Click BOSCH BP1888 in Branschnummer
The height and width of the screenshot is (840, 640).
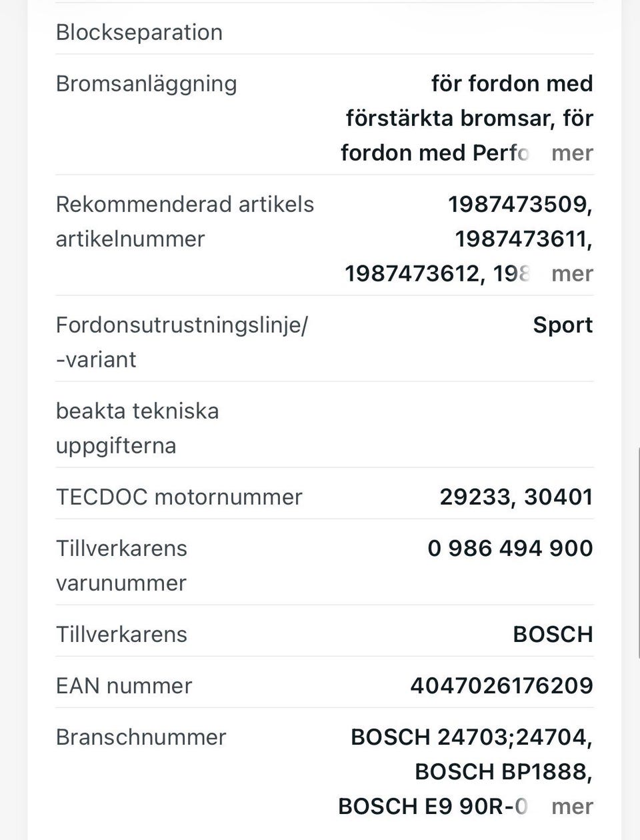[x=500, y=772]
